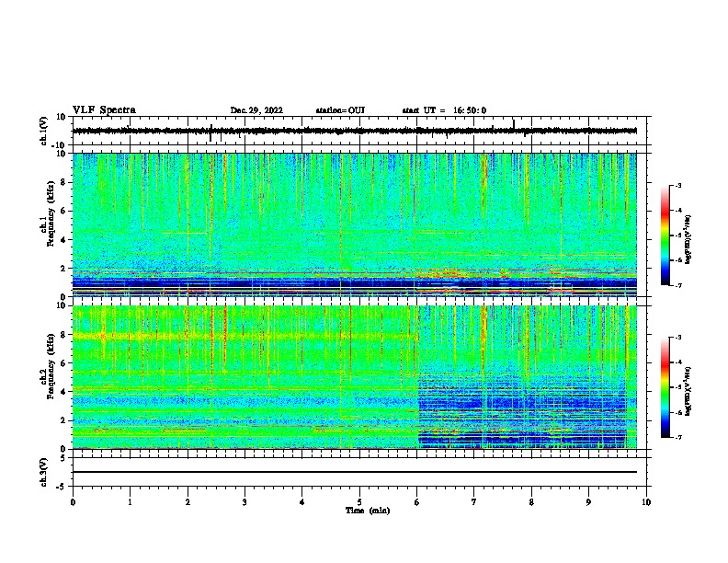Click the ch.1 voltage waveform trace
This screenshot has width=728, height=563.
click(x=355, y=131)
